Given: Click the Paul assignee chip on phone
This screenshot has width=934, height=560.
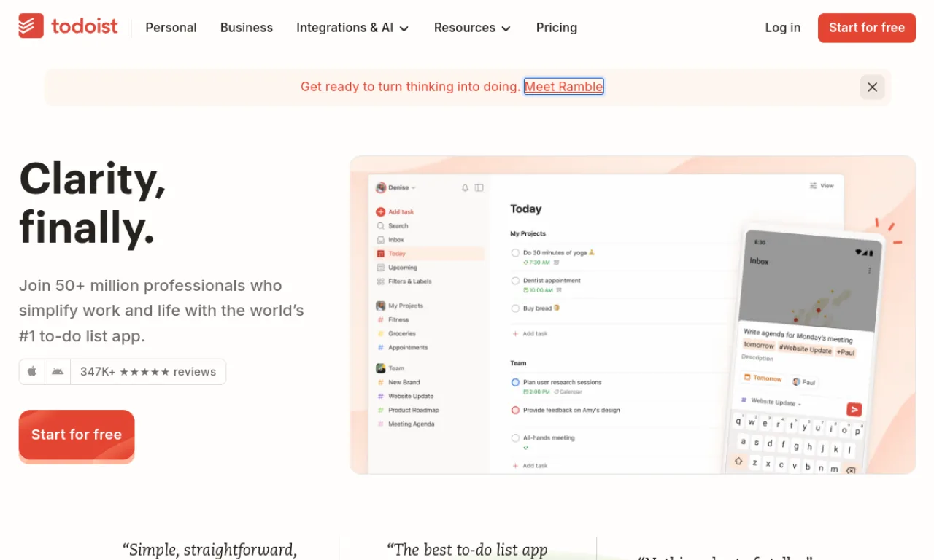Looking at the screenshot, I should pos(804,381).
